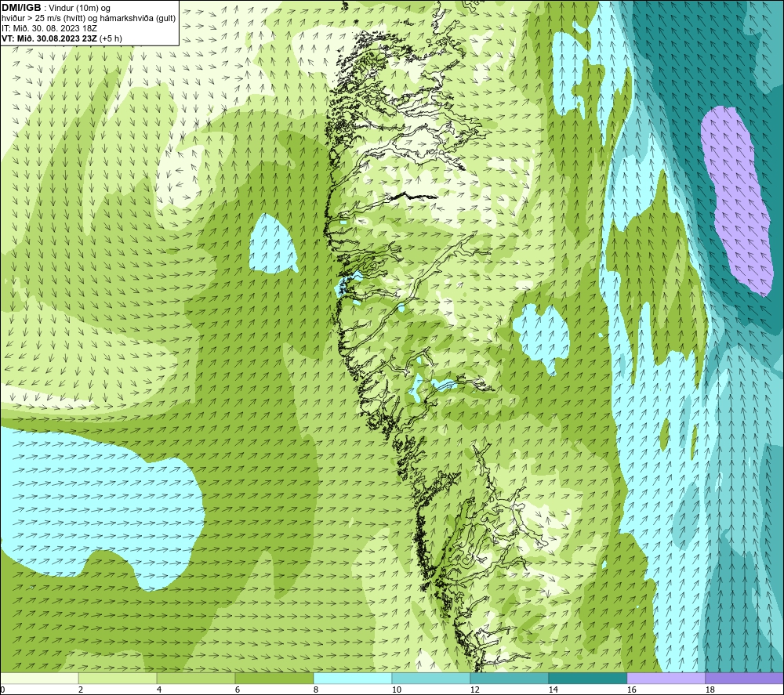Click the legend scale label "8"

[x=315, y=690]
